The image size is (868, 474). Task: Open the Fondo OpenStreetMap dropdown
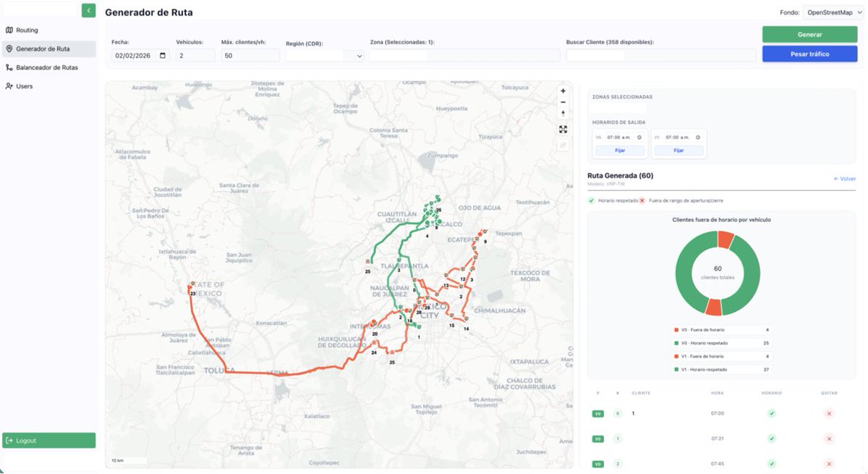(833, 12)
